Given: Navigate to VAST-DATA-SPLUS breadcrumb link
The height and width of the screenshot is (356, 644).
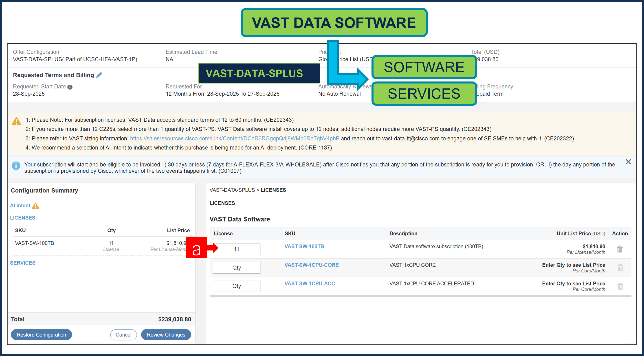Looking at the screenshot, I should tap(233, 190).
